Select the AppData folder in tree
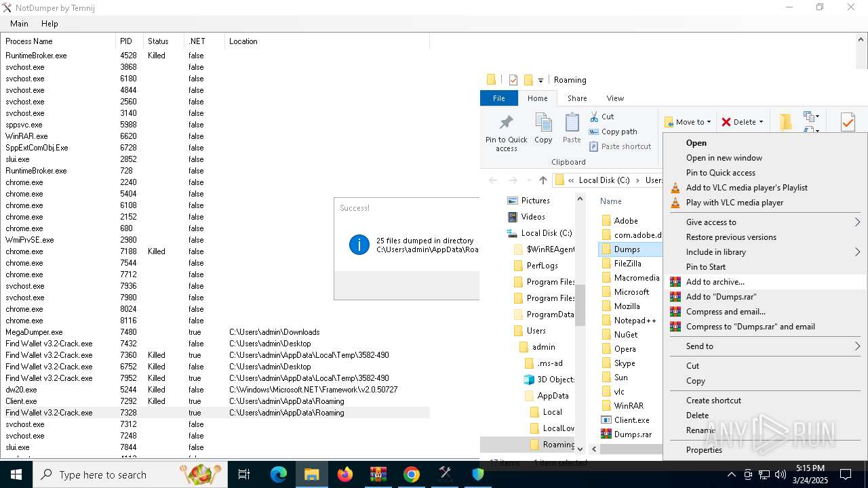This screenshot has height=488, width=868. pos(546,396)
